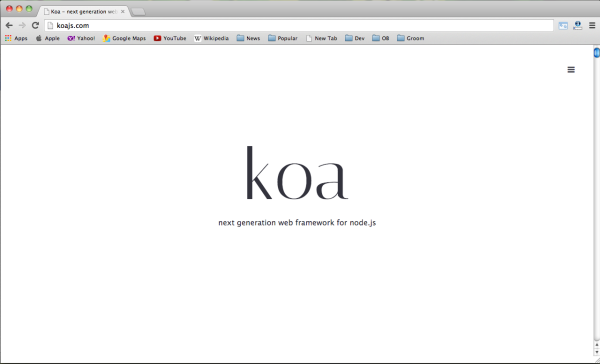
Task: Click the koajs.com address bar
Action: click(x=299, y=26)
